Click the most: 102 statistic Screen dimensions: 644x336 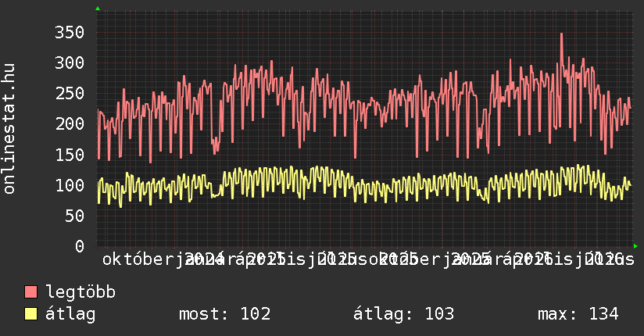click(224, 314)
